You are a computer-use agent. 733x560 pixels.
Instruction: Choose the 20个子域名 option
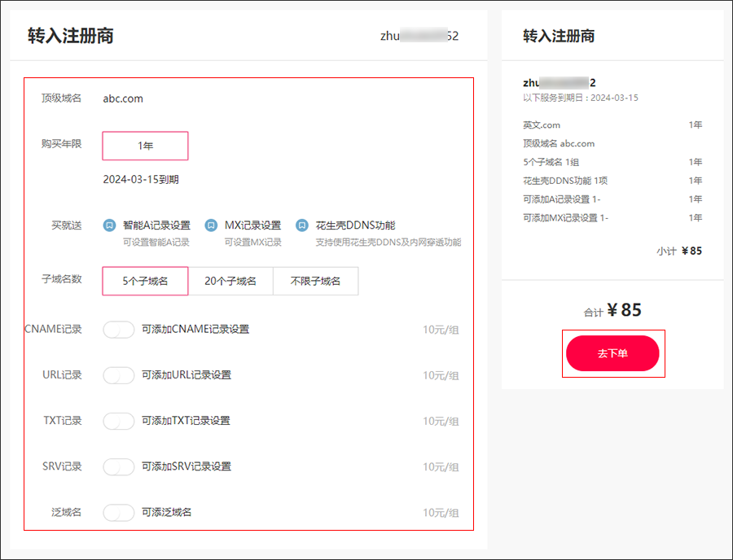pyautogui.click(x=230, y=281)
